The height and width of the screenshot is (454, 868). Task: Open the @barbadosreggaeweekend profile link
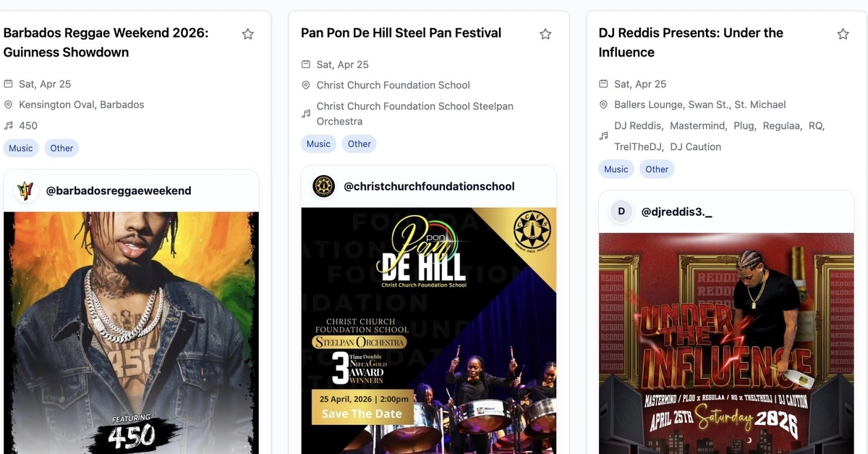click(119, 191)
